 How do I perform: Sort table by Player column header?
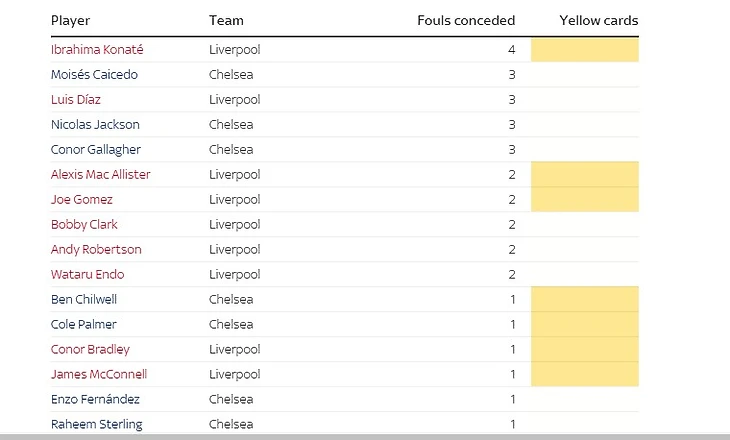[x=70, y=20]
